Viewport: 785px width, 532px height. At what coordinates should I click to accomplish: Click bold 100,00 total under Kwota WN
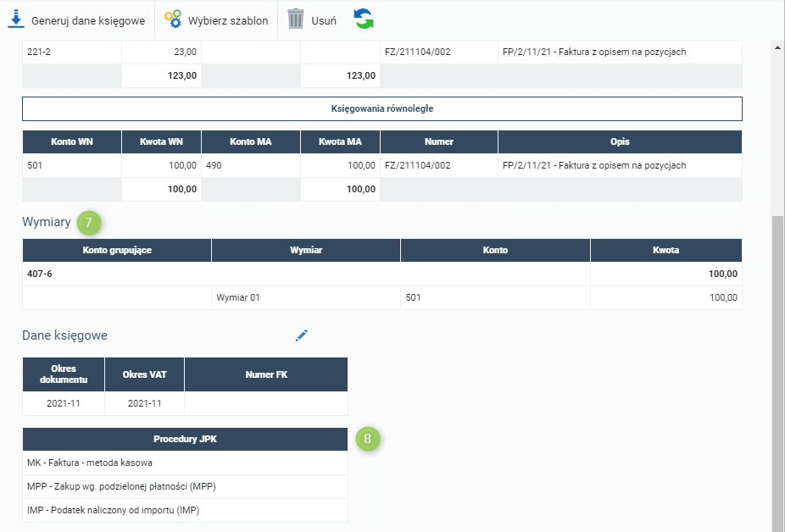[161, 189]
